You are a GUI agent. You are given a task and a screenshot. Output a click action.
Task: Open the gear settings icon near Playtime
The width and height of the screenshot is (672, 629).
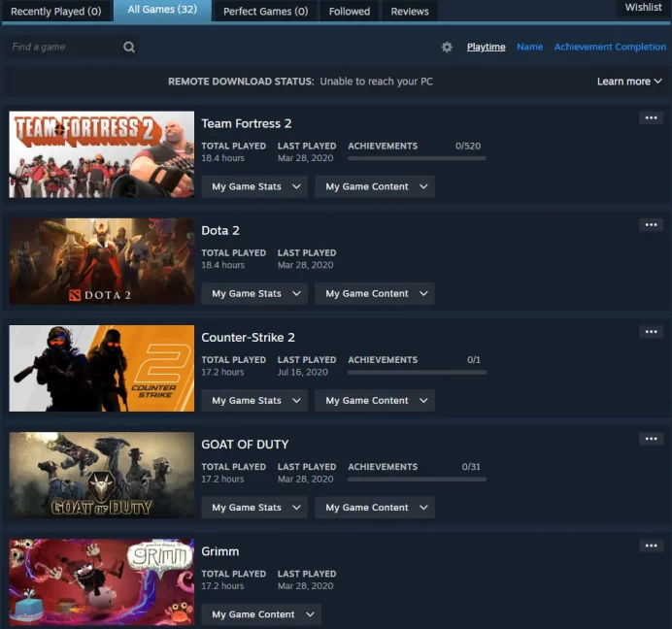(447, 47)
